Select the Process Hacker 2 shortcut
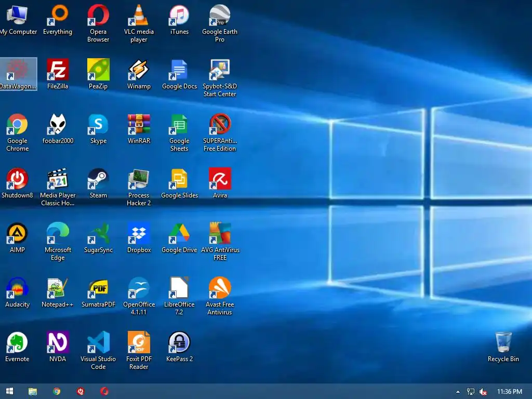Screen dimensions: 532x399 (x=139, y=187)
